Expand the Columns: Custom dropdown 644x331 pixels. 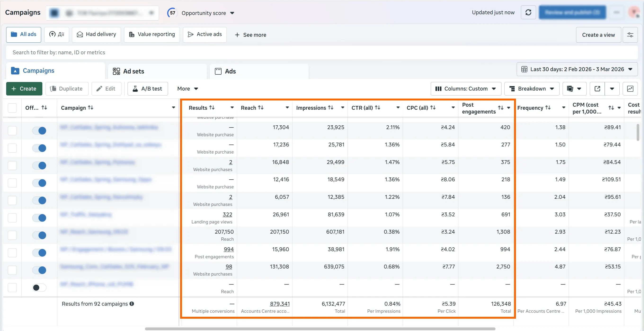tap(466, 89)
